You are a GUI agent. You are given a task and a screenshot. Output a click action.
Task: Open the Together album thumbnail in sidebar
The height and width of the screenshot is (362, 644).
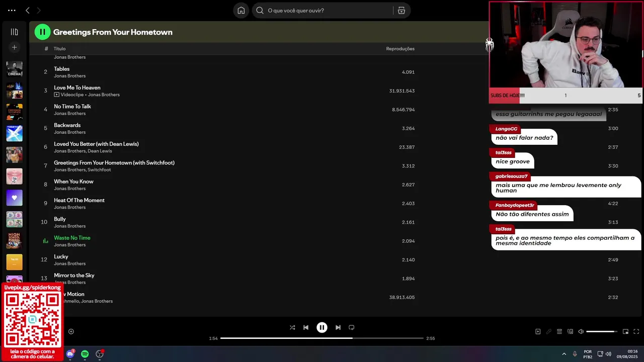[x=14, y=133]
